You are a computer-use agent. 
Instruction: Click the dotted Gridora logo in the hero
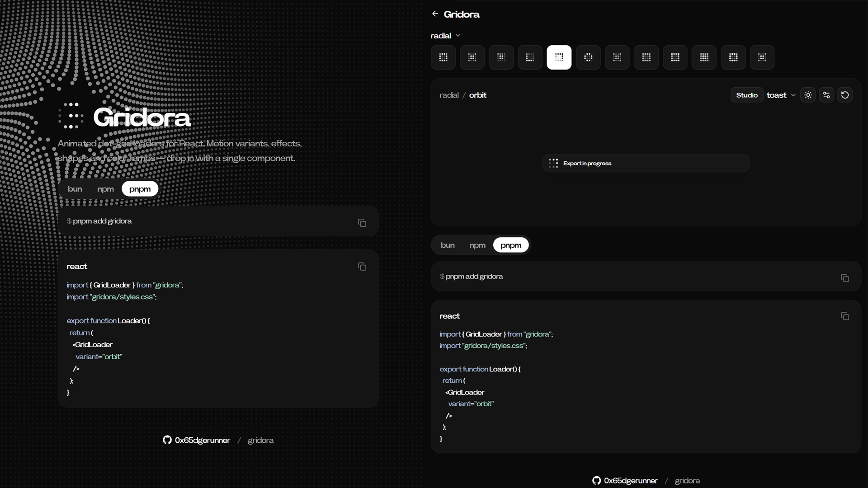click(x=71, y=116)
